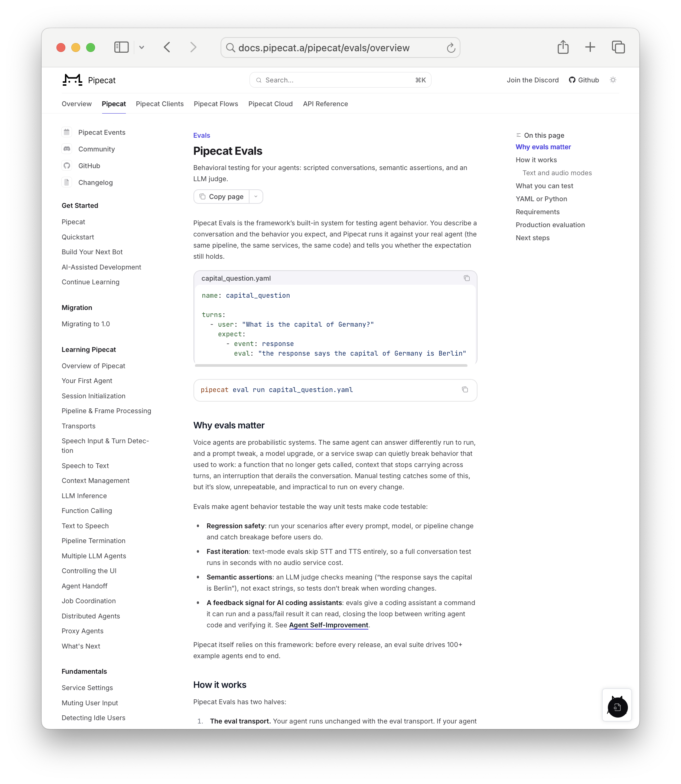Open a new tab with plus icon
This screenshot has width=681, height=784.
pyautogui.click(x=590, y=47)
